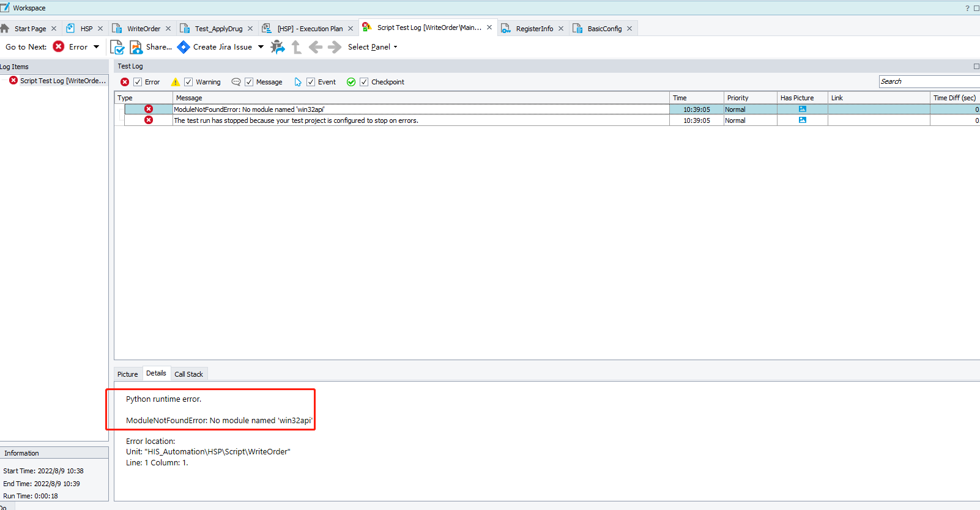Click the Share log picture icon
Screen dimensions: 980x510
click(136, 47)
